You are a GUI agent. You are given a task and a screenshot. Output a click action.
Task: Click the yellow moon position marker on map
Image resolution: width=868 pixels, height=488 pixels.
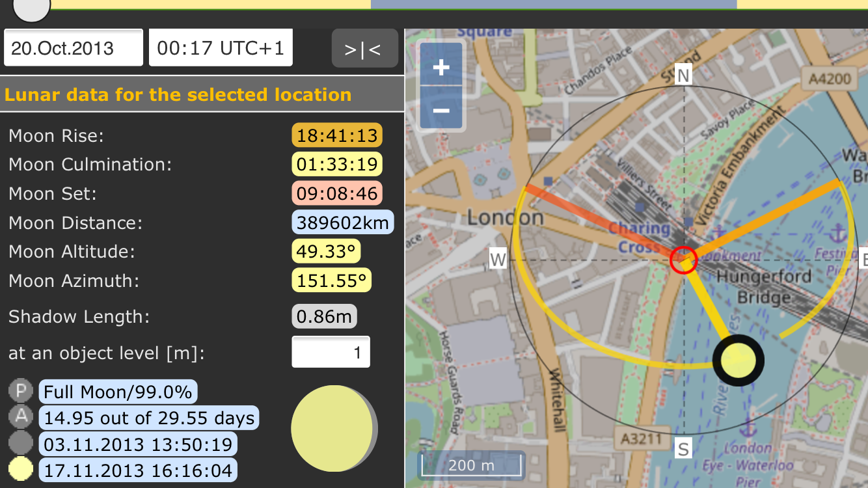point(738,359)
